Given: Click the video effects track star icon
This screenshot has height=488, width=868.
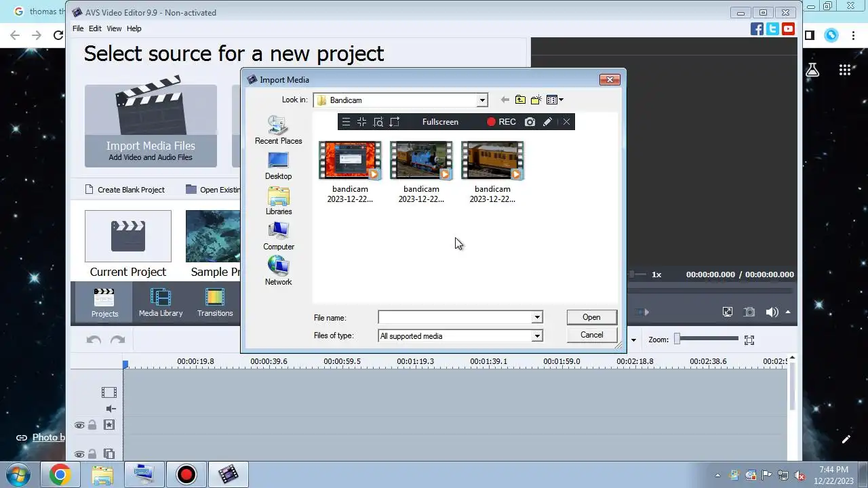Looking at the screenshot, I should [108, 425].
